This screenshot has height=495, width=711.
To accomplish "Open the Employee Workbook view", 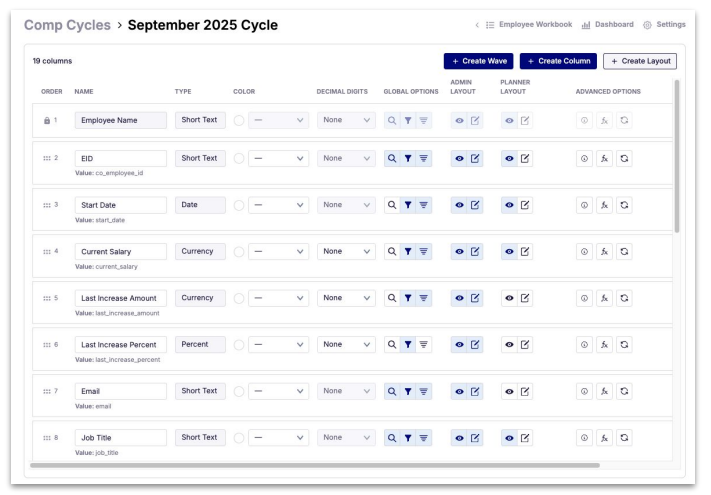I will tap(528, 25).
